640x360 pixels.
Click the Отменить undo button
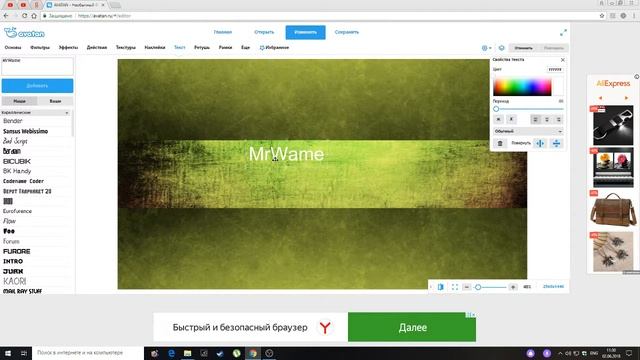pyautogui.click(x=524, y=48)
